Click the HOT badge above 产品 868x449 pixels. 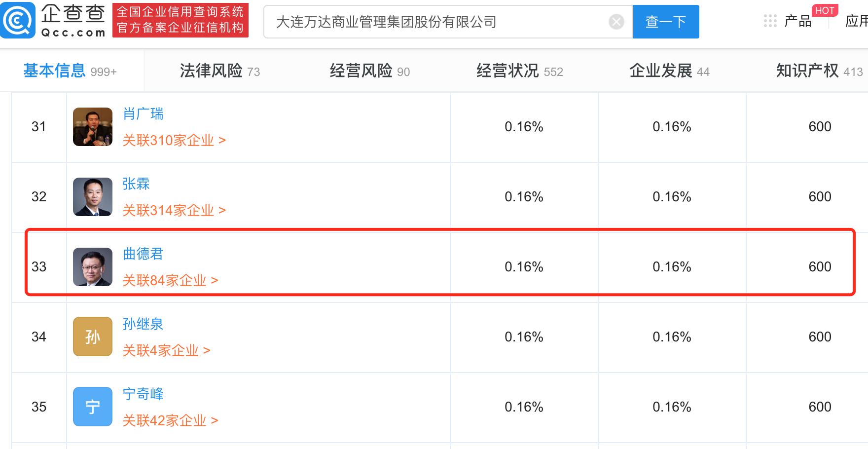click(x=825, y=10)
